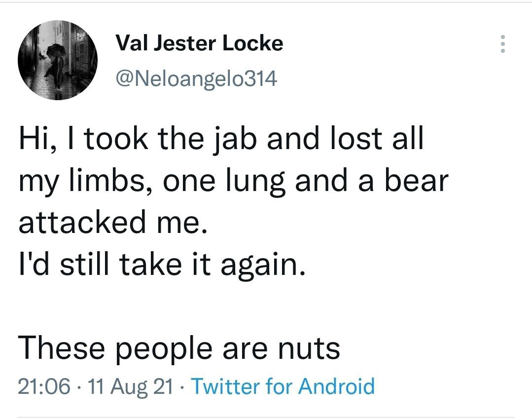Click the word "Android" in the source label
This screenshot has height=420, width=532.
click(337, 386)
